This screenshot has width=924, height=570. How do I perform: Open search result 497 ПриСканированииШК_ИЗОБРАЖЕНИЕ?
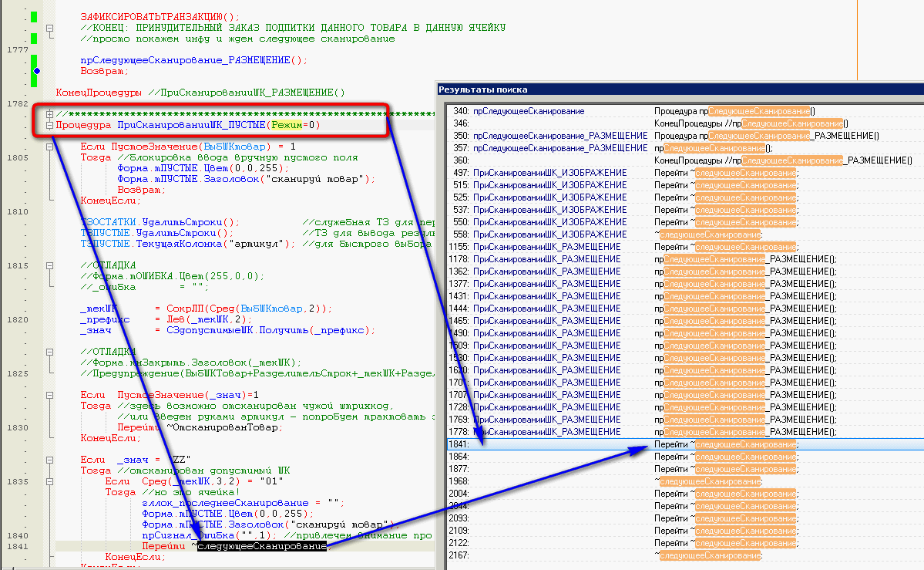pyautogui.click(x=549, y=173)
